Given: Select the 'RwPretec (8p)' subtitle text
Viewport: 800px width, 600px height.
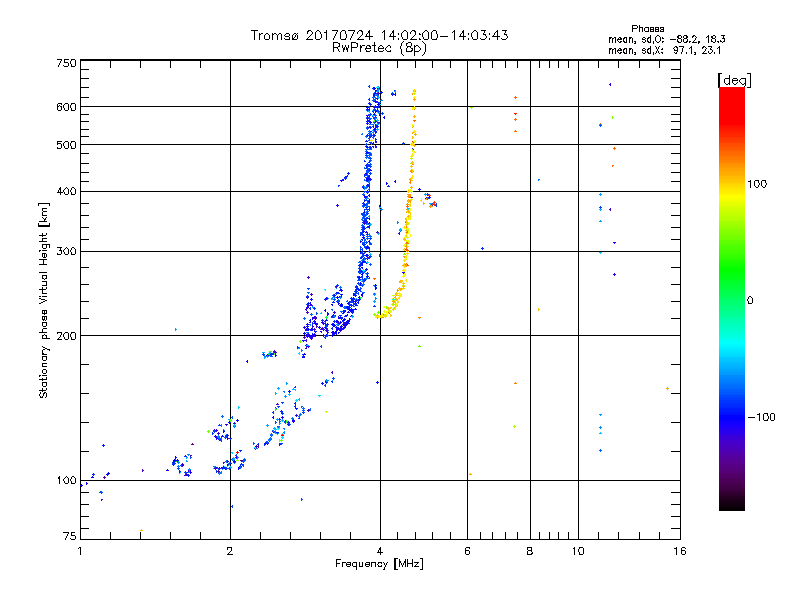Looking at the screenshot, I should click(x=379, y=48).
